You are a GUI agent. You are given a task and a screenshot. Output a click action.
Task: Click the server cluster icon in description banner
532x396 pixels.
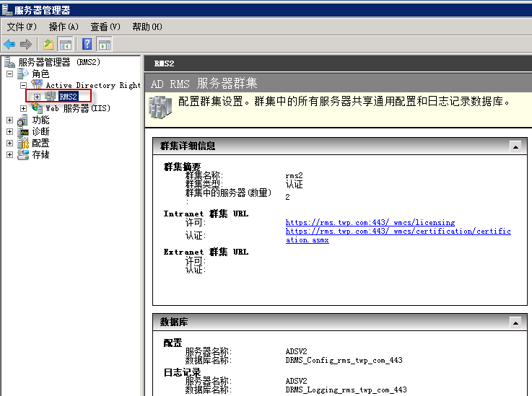(160, 107)
